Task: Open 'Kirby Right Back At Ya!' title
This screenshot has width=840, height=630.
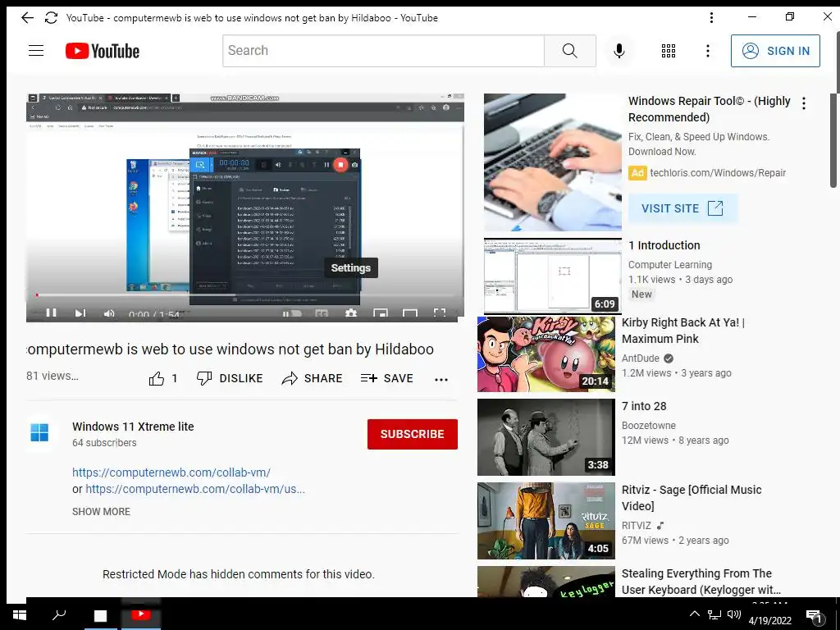Action: click(683, 331)
